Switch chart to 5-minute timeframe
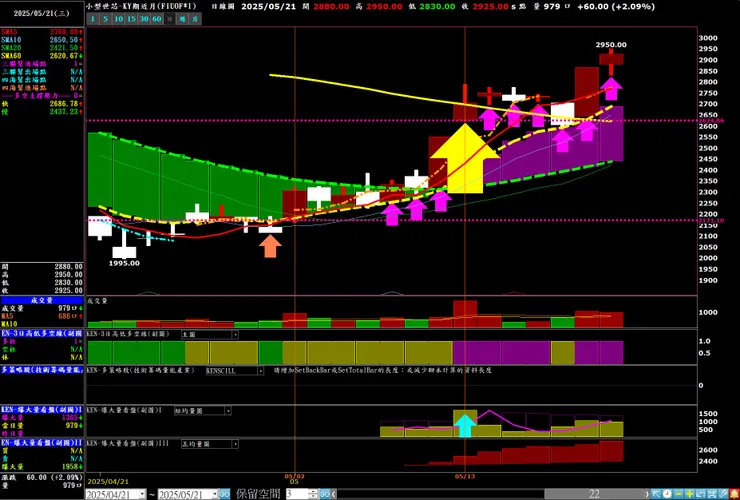The width and height of the screenshot is (740, 500). 105,19
